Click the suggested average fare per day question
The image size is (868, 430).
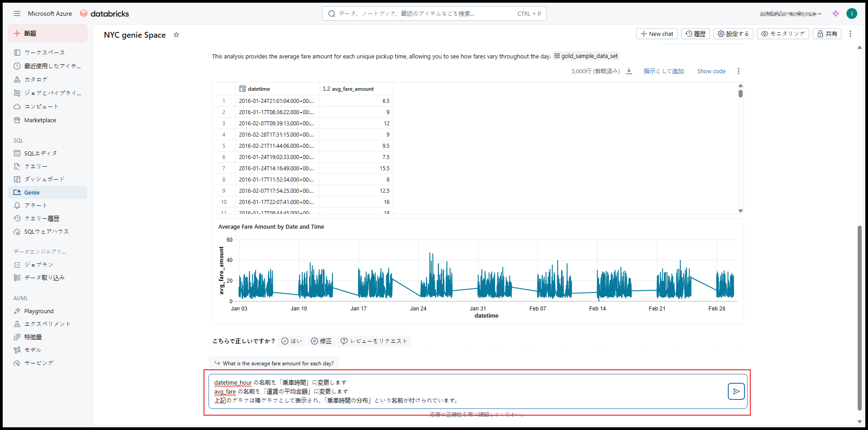click(274, 363)
